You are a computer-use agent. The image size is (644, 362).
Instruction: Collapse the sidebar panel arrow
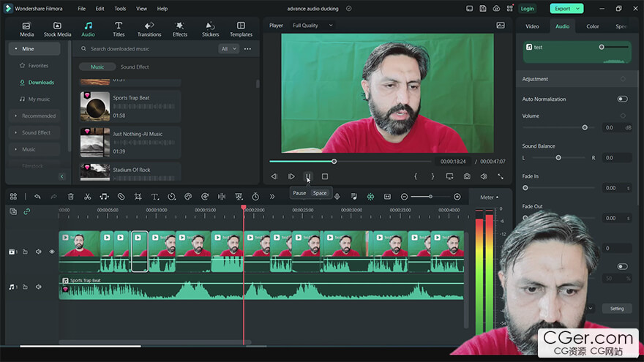click(x=62, y=176)
